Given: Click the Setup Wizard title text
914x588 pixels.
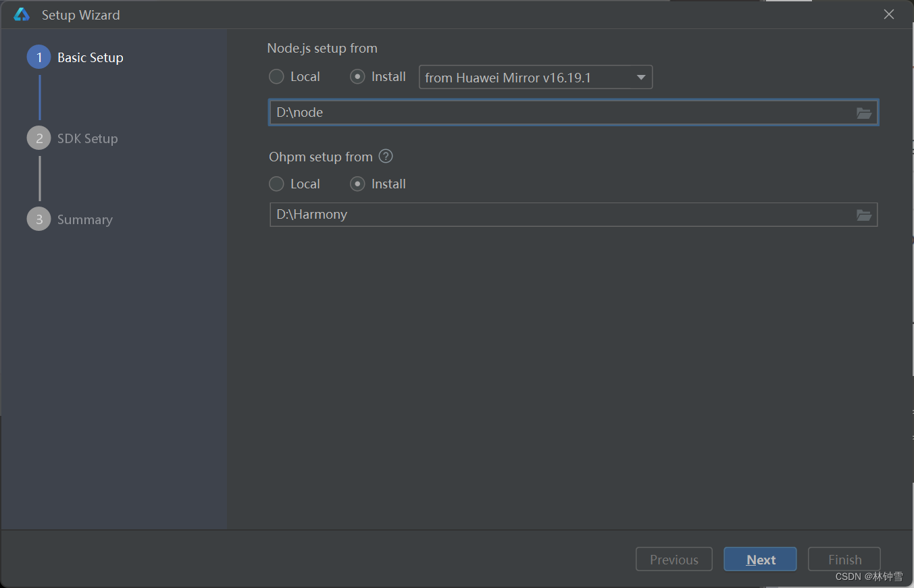Looking at the screenshot, I should [81, 15].
